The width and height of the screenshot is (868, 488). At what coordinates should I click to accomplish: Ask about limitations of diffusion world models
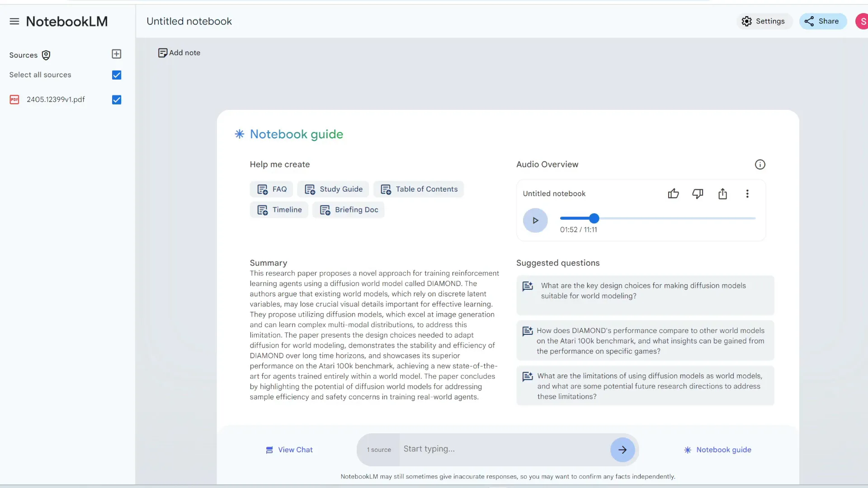pos(645,386)
